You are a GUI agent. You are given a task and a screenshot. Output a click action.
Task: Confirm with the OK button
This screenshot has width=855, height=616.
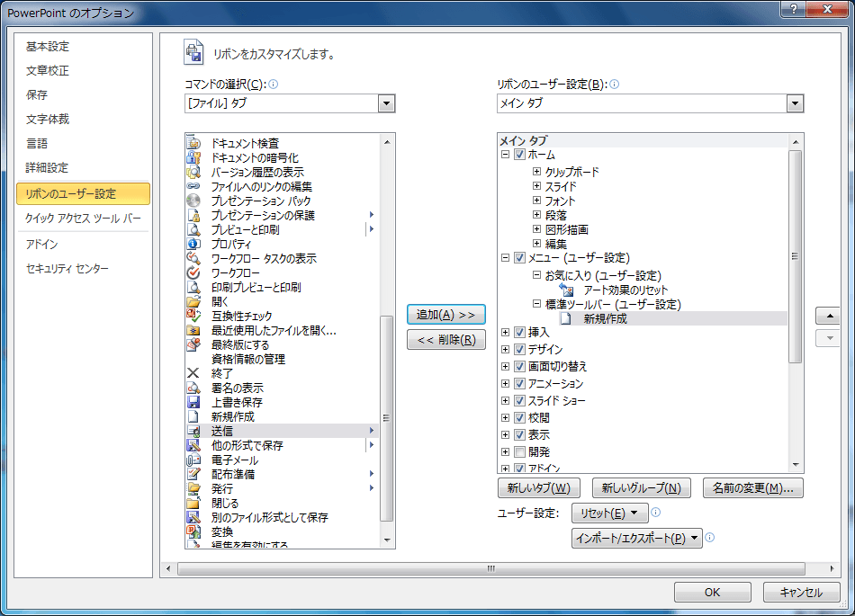click(712, 592)
